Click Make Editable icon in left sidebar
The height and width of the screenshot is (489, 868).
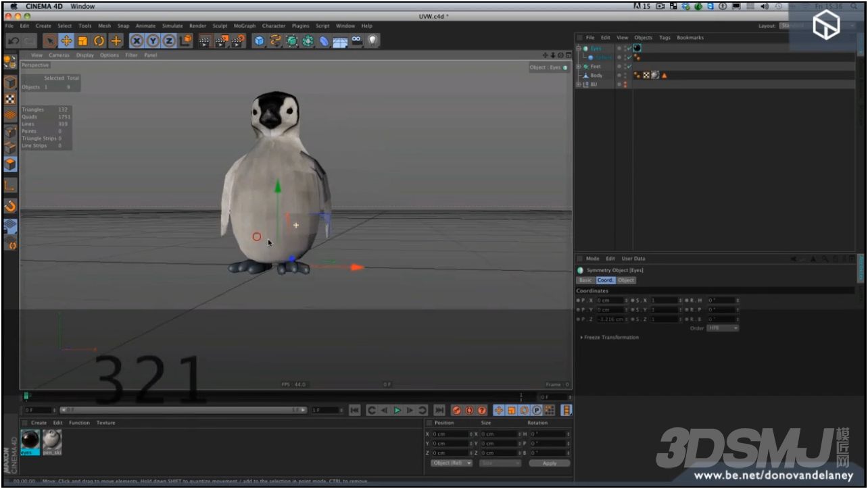point(10,62)
